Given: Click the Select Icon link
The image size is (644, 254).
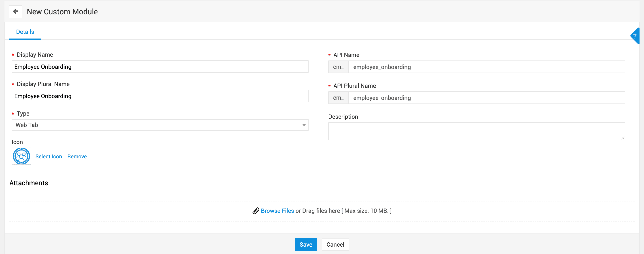Looking at the screenshot, I should tap(49, 157).
